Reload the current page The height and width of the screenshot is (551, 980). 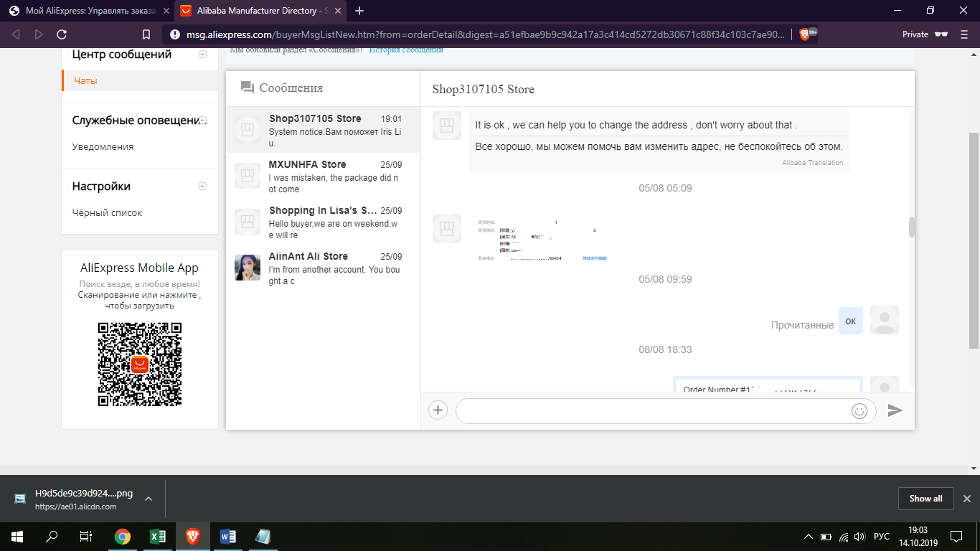click(x=62, y=34)
